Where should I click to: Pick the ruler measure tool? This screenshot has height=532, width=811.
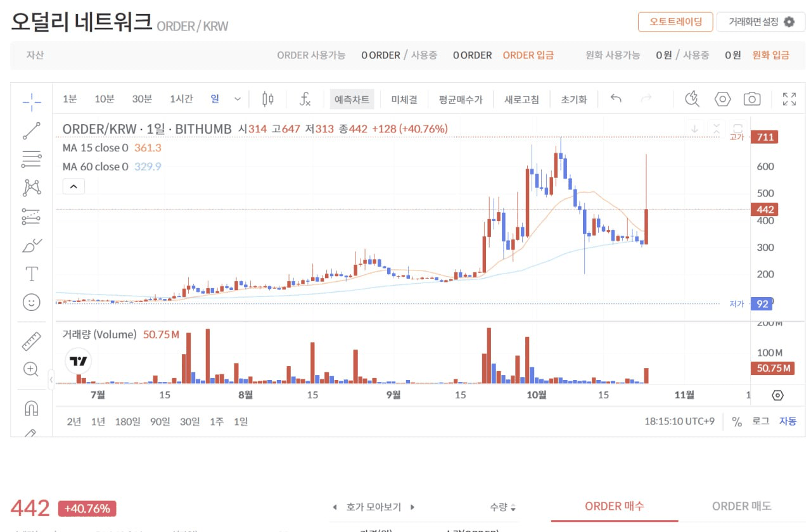[31, 341]
